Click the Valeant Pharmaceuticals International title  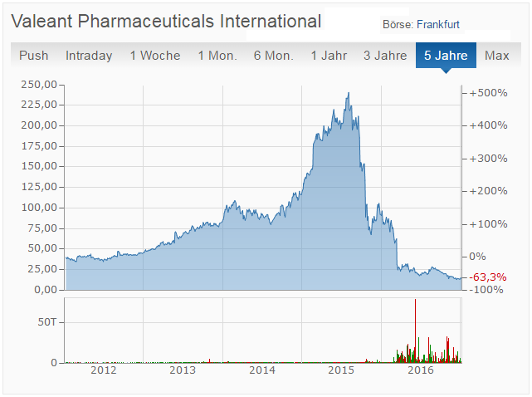[166, 22]
